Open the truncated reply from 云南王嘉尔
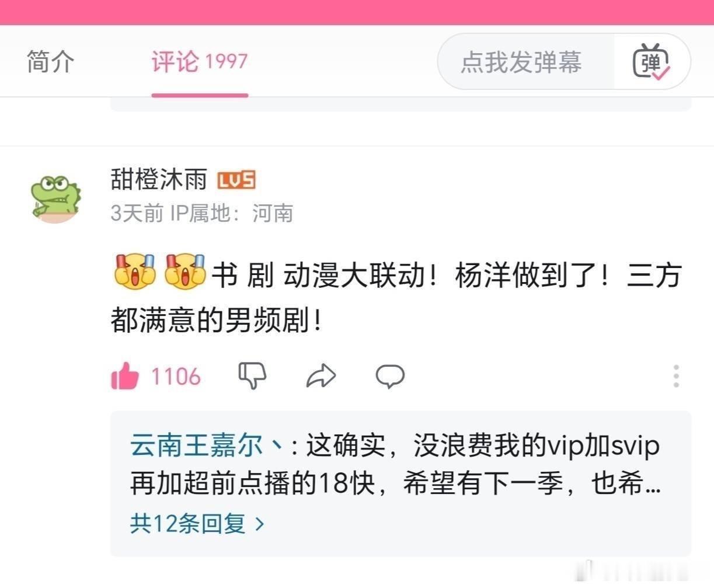The height and width of the screenshot is (588, 714). pyautogui.click(x=395, y=465)
